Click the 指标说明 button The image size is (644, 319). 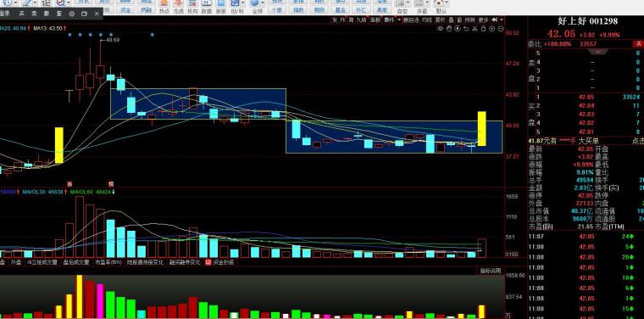491,271
